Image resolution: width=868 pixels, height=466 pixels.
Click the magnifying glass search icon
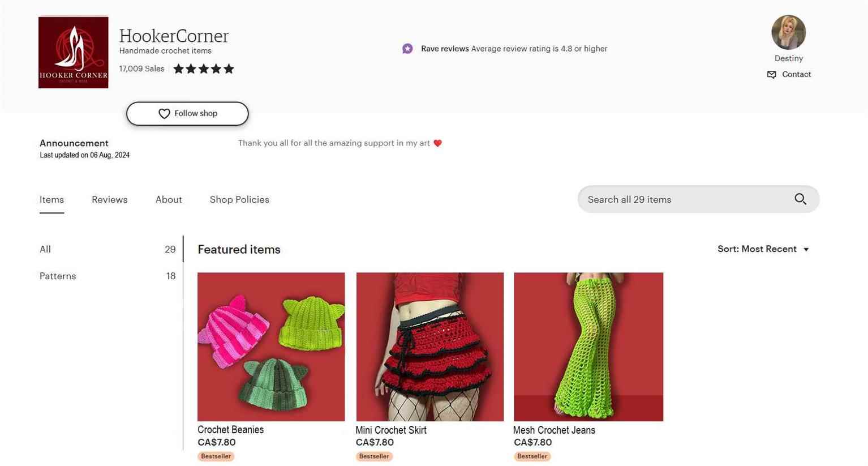800,199
